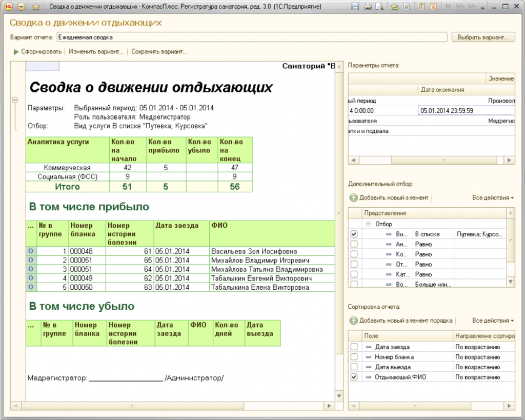The image size is (525, 420).
Task: Open 'Все действия' dropdown in Дополнительный отбор
Action: point(492,197)
